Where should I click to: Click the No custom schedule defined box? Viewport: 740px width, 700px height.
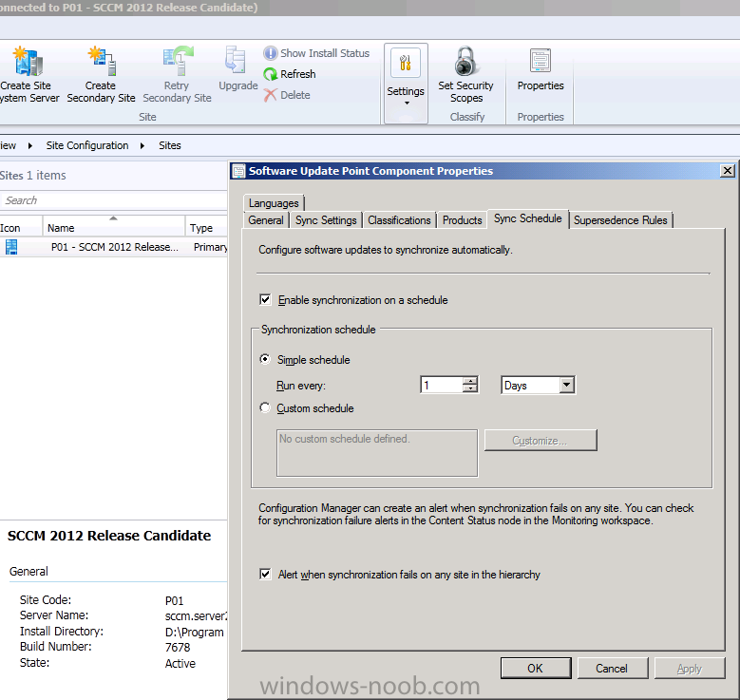click(x=377, y=453)
